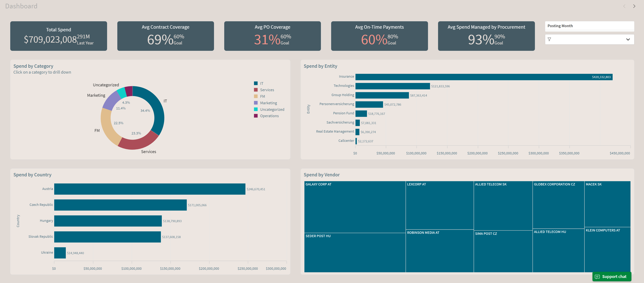This screenshot has height=283, width=644.
Task: Select the Operations donut segment
Action: (x=129, y=91)
